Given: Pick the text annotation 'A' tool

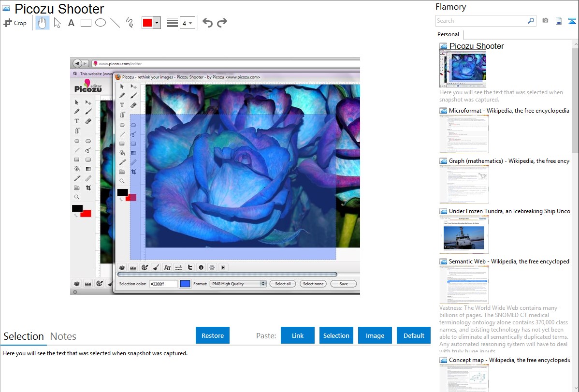Looking at the screenshot, I should (71, 23).
